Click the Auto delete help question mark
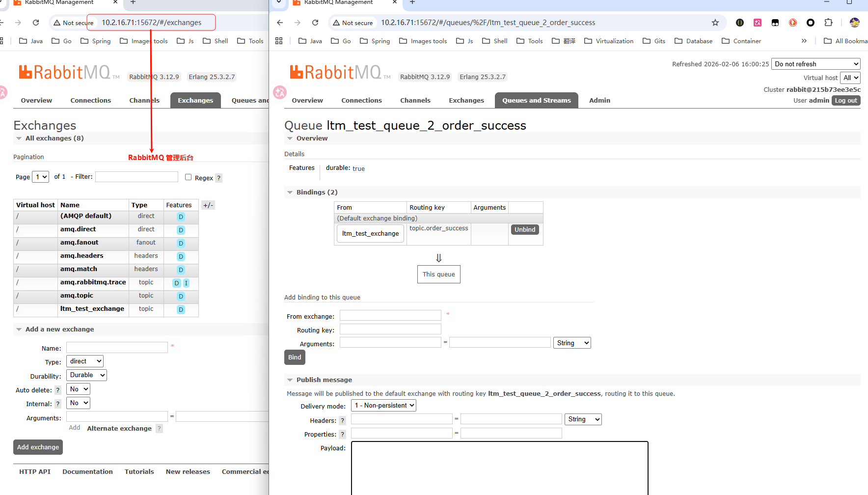The image size is (868, 495). (58, 390)
